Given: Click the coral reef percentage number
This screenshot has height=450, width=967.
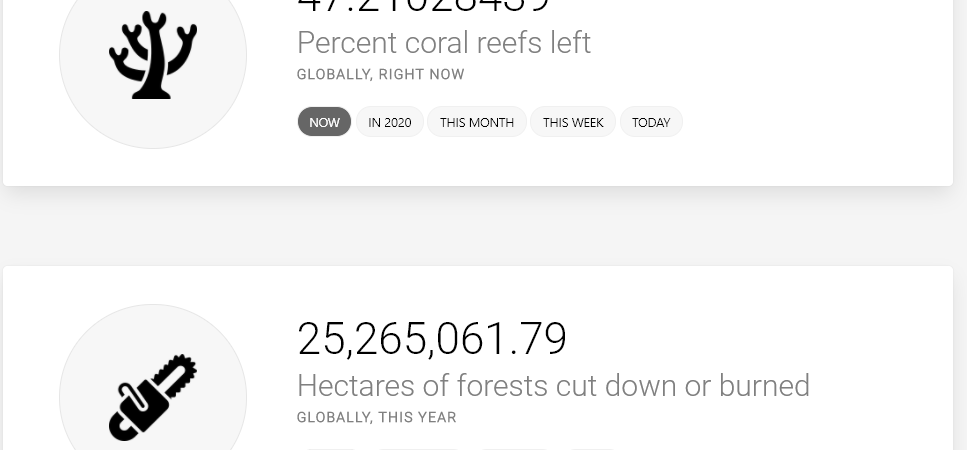Looking at the screenshot, I should pyautogui.click(x=423, y=6).
